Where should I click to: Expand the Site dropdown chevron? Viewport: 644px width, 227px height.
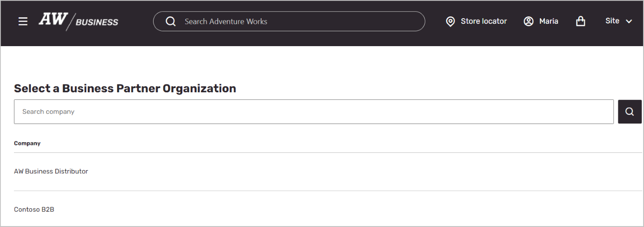click(629, 21)
